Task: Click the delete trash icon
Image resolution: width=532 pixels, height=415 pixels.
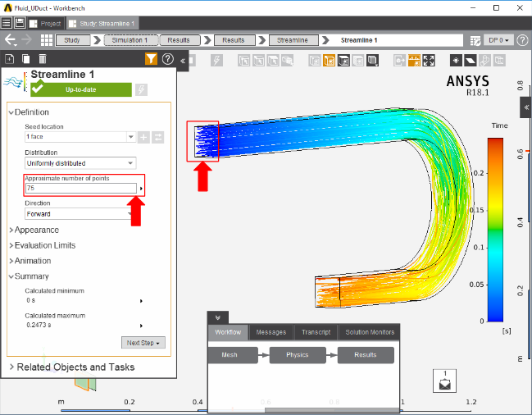Action: [x=43, y=59]
